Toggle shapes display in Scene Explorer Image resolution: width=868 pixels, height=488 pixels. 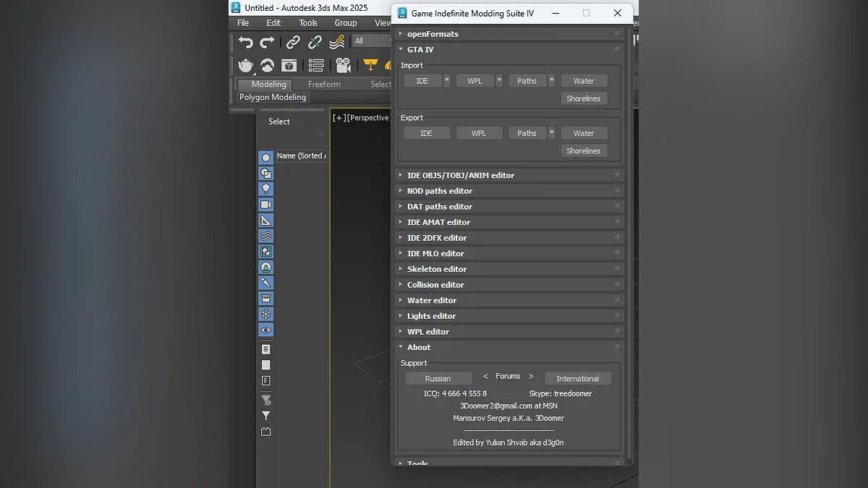[266, 174]
